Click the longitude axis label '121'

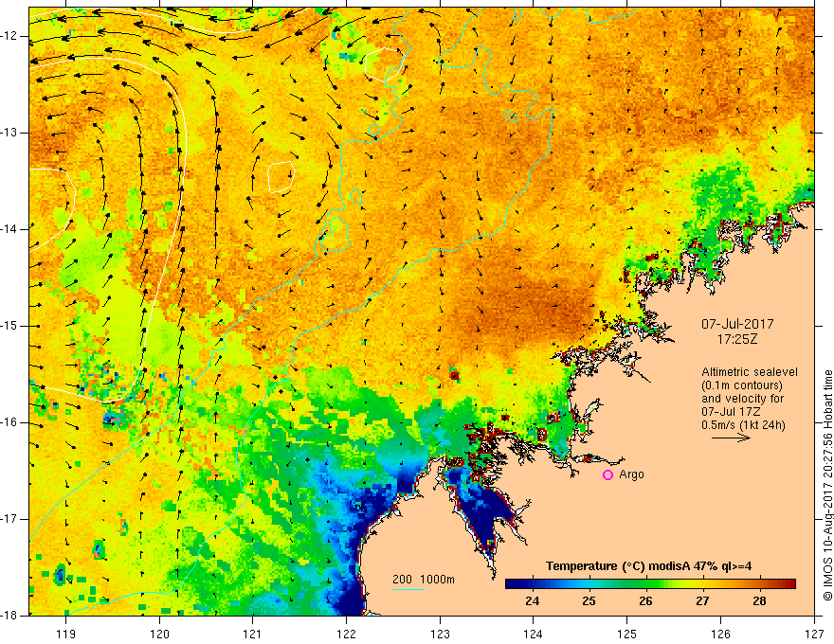point(253,634)
